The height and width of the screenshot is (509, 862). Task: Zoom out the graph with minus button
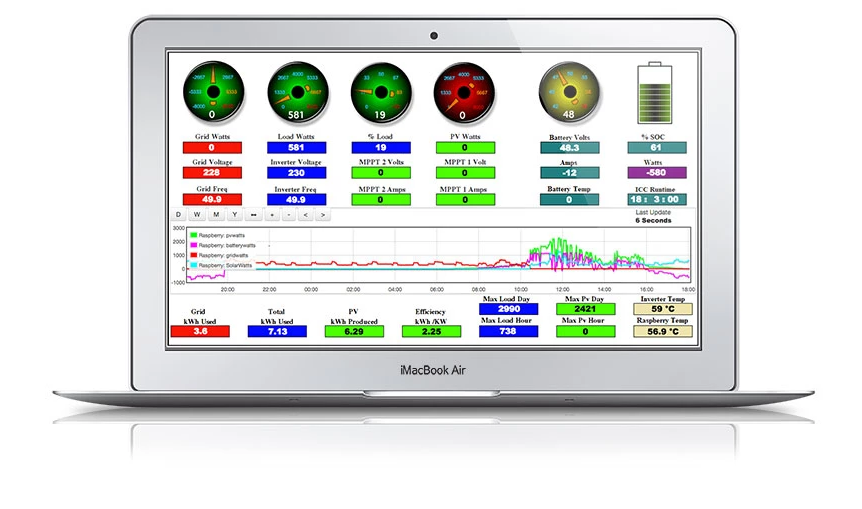(289, 215)
